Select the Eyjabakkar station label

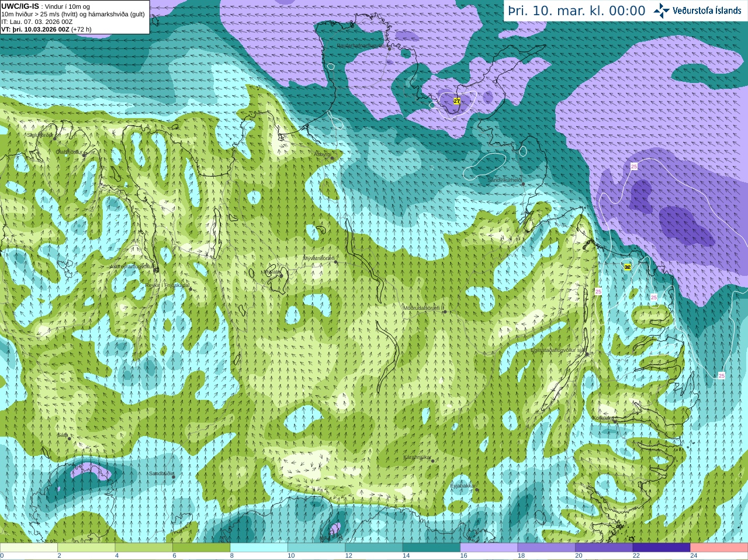[x=463, y=486]
